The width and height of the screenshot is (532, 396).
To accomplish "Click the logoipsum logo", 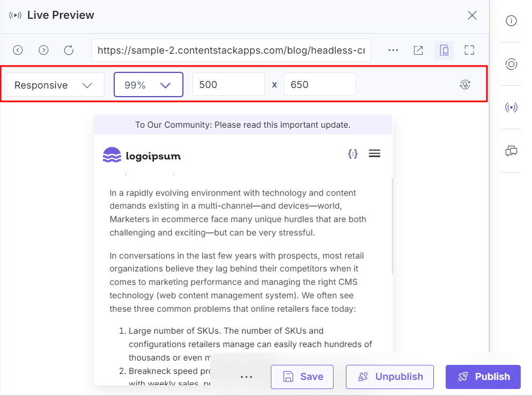I will tap(142, 155).
